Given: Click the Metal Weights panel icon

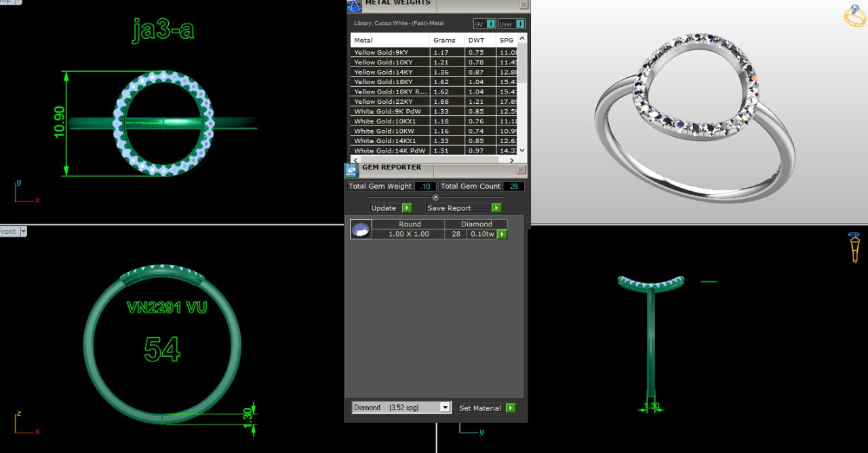Looking at the screenshot, I should click(354, 5).
